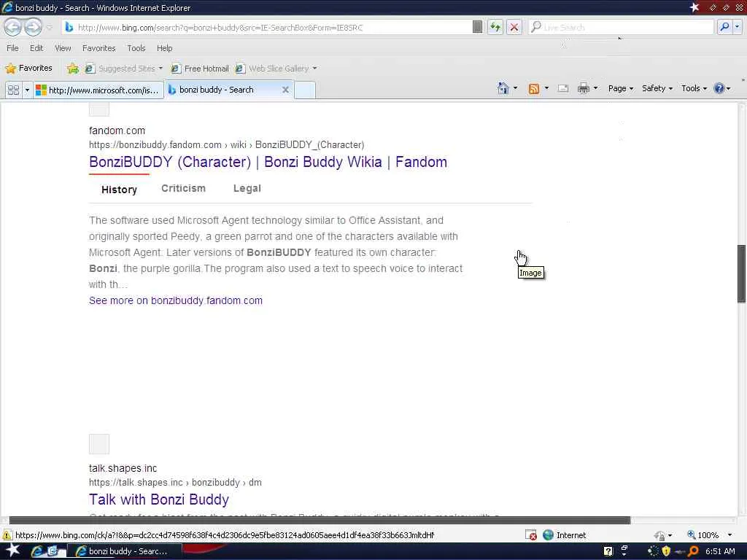Open the Favorites center star button
747x560 pixels.
[28, 68]
